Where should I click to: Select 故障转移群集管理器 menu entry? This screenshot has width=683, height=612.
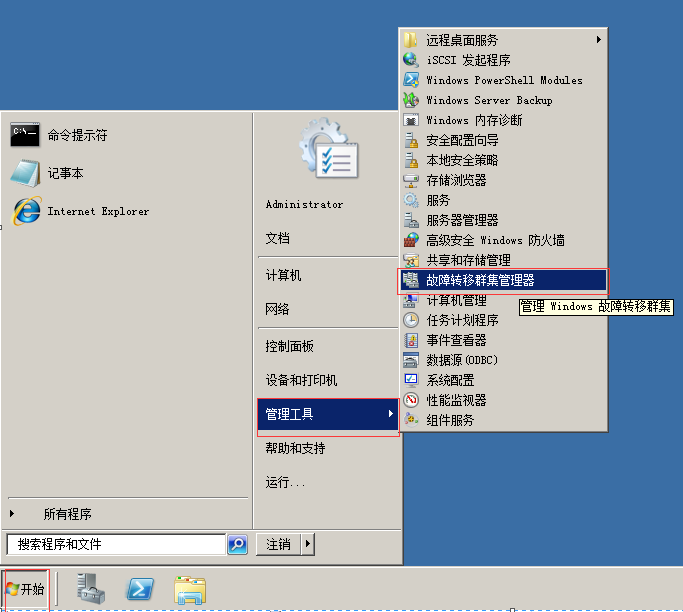point(480,280)
